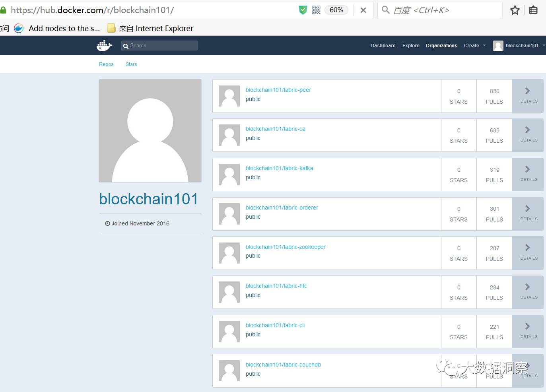This screenshot has height=392, width=546.
Task: Click the large blockchain101 profile picture
Action: (150, 131)
